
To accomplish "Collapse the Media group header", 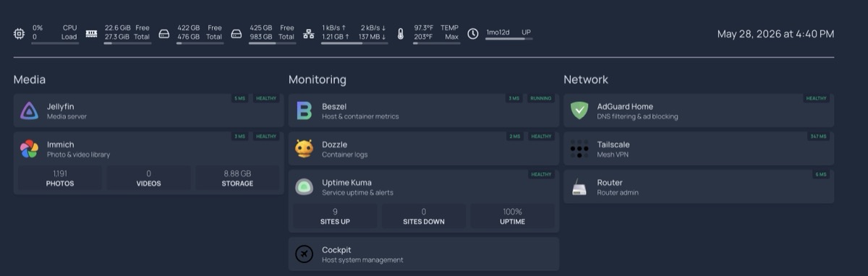I will (30, 79).
